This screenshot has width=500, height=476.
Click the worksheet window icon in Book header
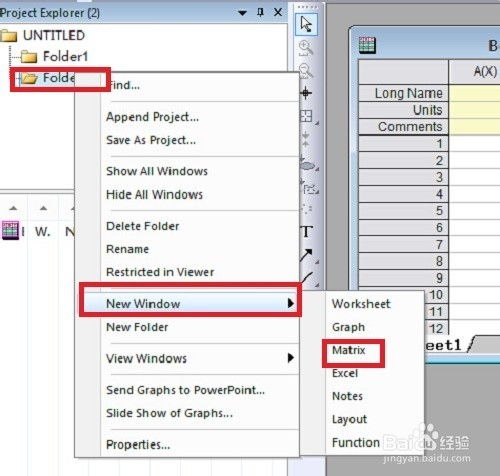(x=367, y=45)
